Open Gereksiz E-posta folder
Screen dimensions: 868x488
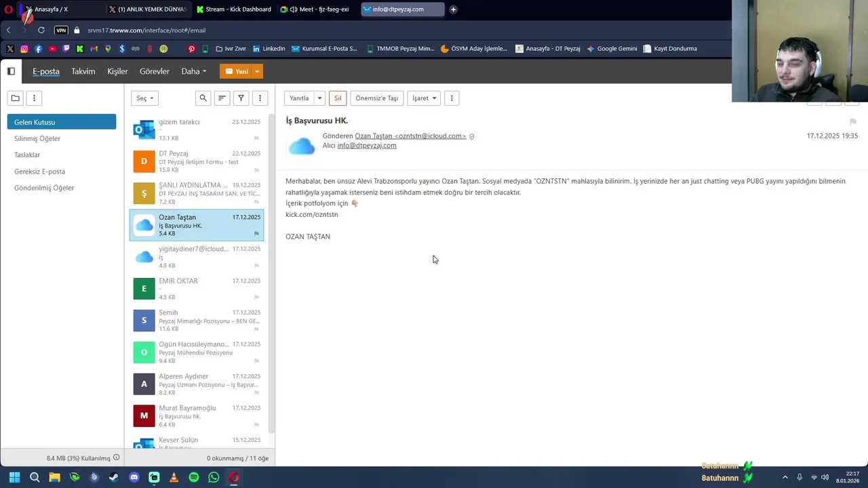[x=39, y=171]
